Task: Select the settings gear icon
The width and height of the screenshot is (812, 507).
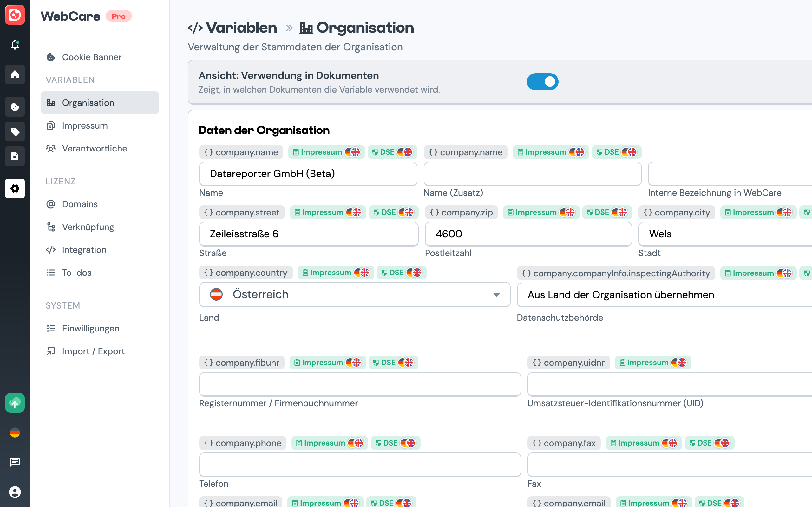Action: pyautogui.click(x=15, y=189)
